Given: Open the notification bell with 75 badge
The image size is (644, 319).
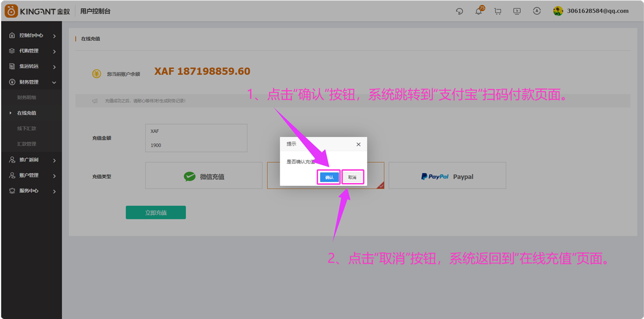Looking at the screenshot, I should click(x=479, y=11).
